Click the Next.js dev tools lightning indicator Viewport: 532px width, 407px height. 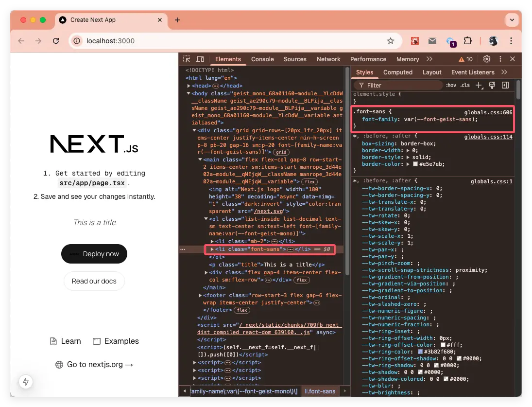click(x=26, y=382)
